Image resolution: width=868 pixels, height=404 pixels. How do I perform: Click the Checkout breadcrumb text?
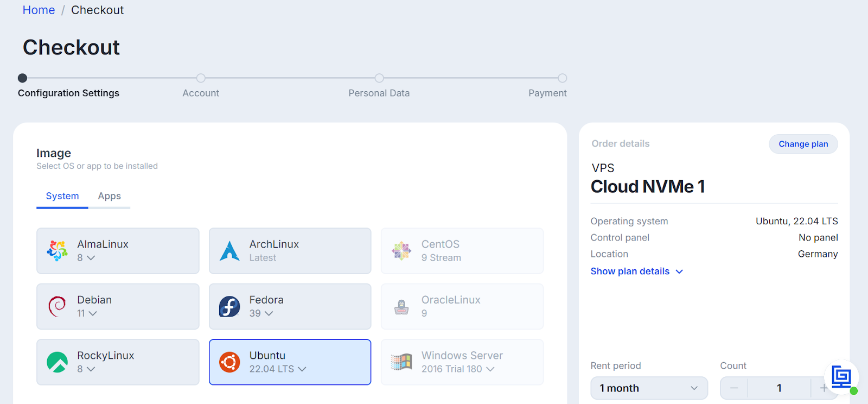point(98,10)
